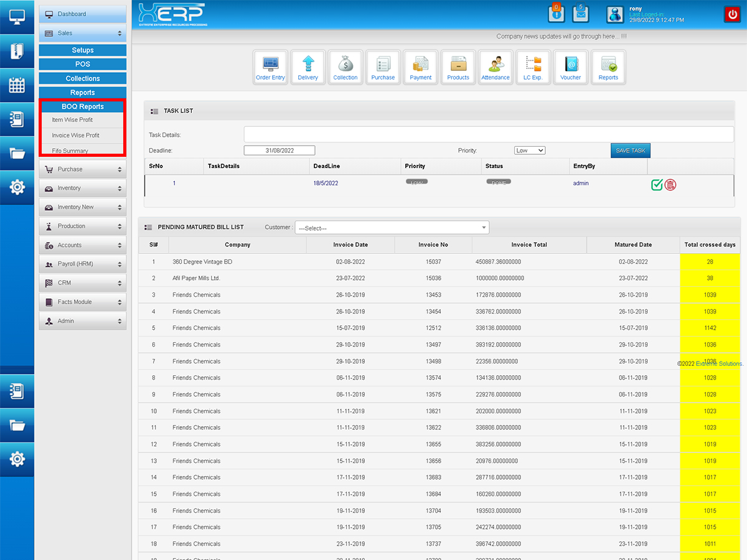Click the SAVE TASK button

click(x=630, y=151)
